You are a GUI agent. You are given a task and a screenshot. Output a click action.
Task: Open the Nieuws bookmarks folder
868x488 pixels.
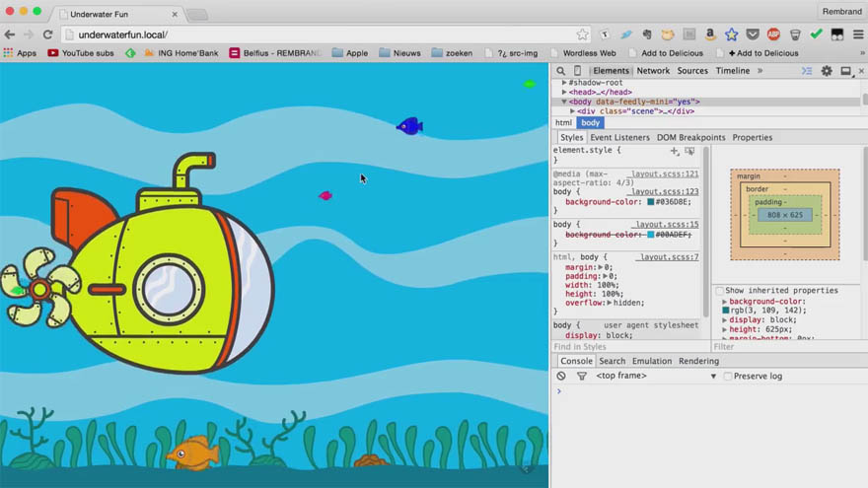click(x=399, y=53)
